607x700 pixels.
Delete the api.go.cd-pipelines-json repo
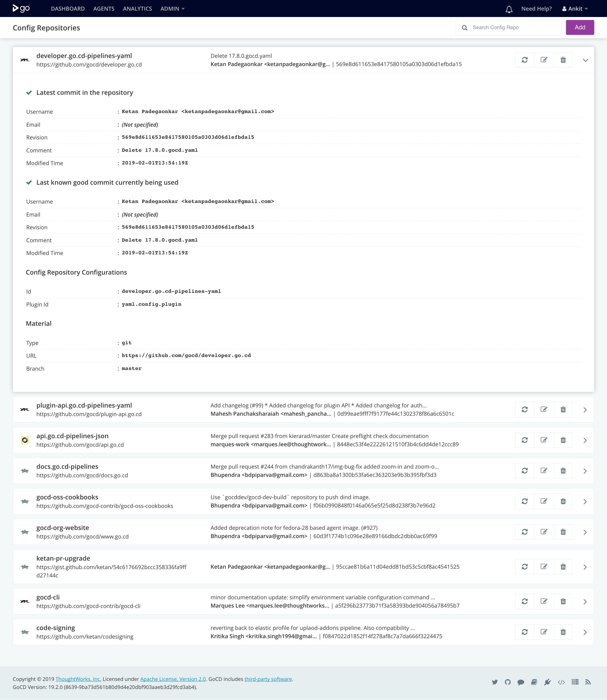(563, 440)
